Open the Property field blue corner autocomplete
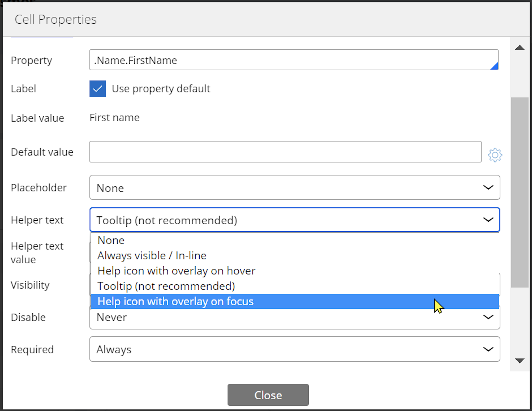 coord(495,66)
